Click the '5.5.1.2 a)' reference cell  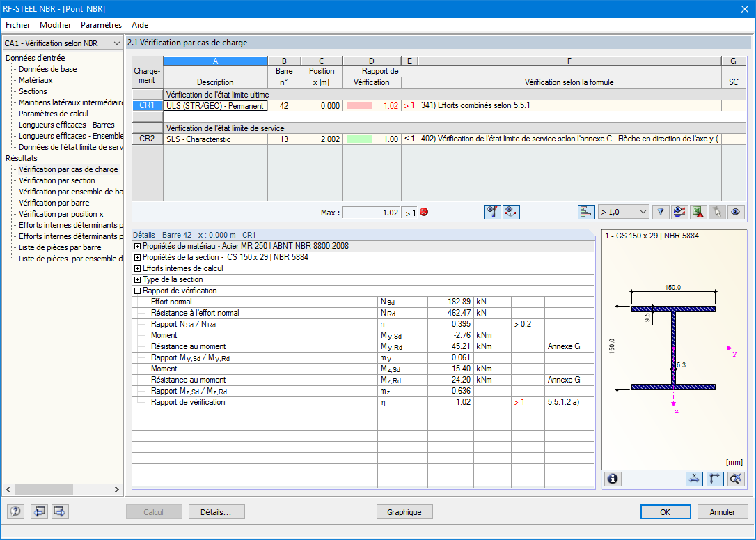[569, 402]
